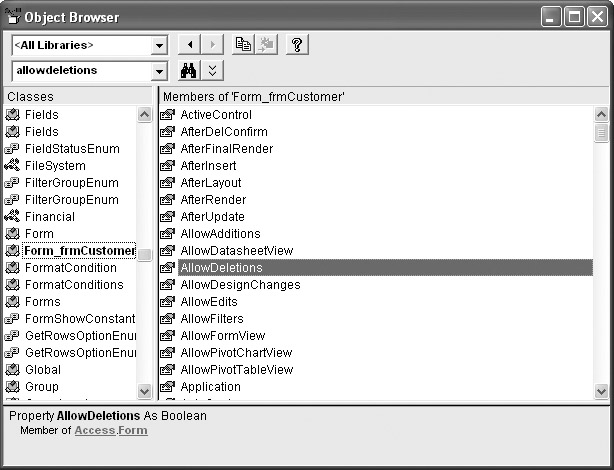Click the Go Back arrow button

pyautogui.click(x=187, y=45)
